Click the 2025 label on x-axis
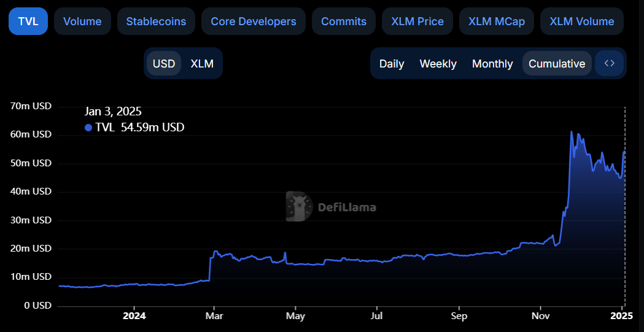The width and height of the screenshot is (644, 332). [x=621, y=316]
